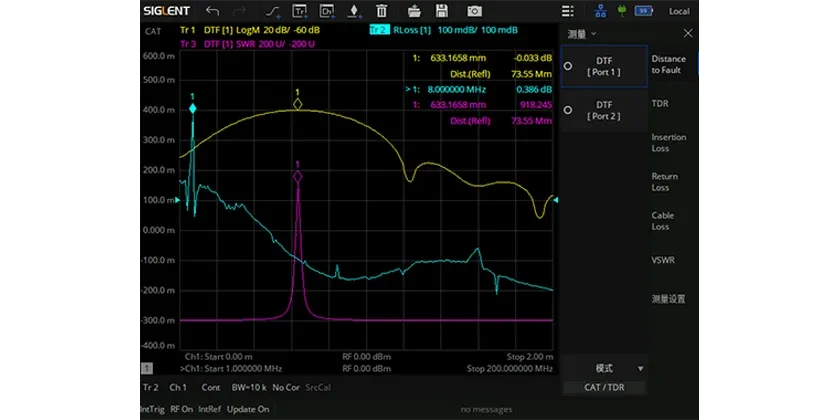
Task: Click the Tr 2 status bar entry
Action: 151,387
